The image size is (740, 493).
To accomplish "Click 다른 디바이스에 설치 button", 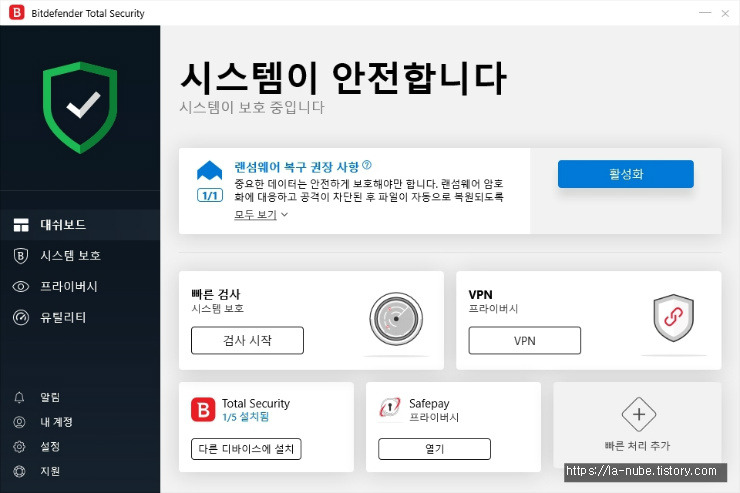I will [246, 449].
